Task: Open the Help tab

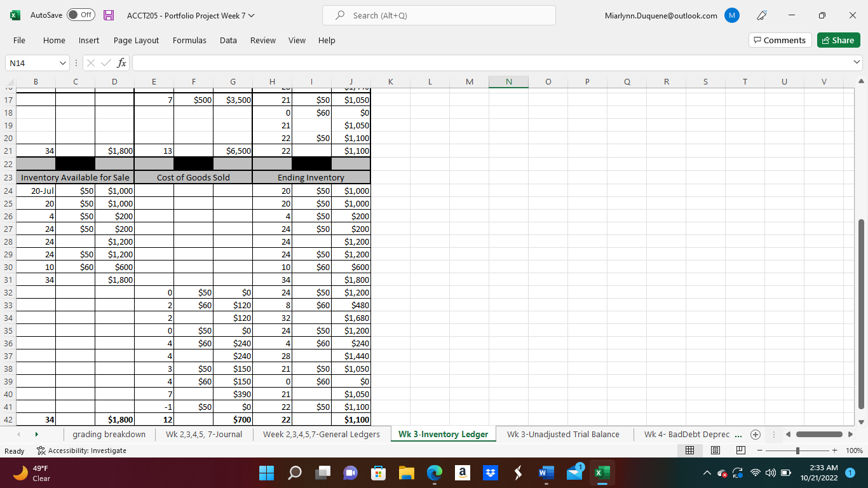Action: click(327, 40)
